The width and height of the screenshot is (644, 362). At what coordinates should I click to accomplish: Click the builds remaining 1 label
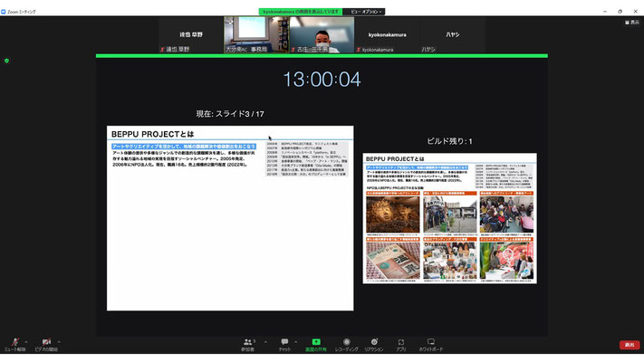point(450,141)
